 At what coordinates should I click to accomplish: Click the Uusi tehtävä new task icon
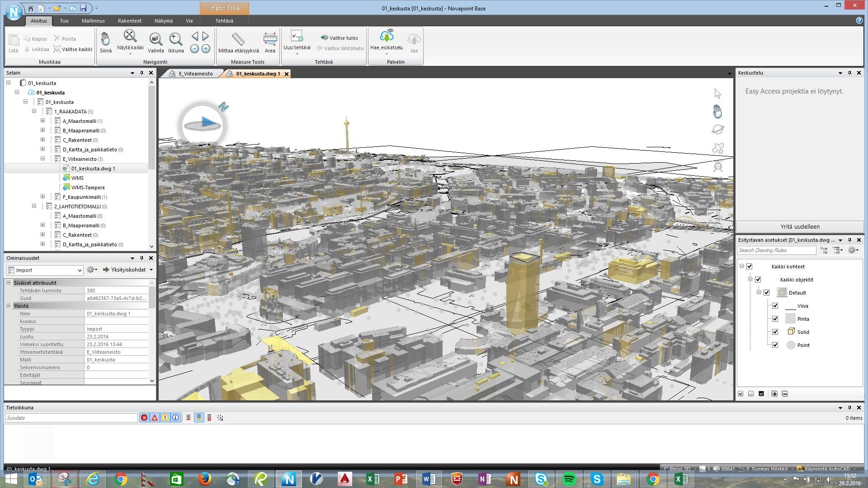297,36
